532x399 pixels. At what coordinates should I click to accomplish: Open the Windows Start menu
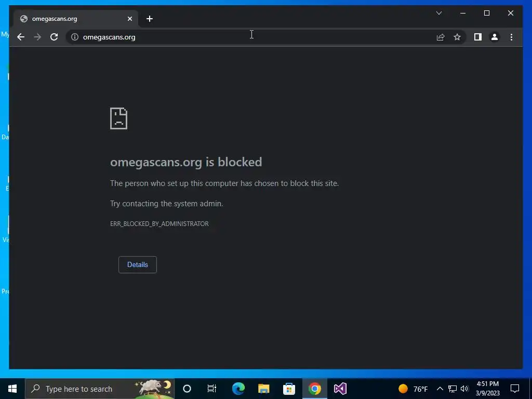click(x=12, y=389)
